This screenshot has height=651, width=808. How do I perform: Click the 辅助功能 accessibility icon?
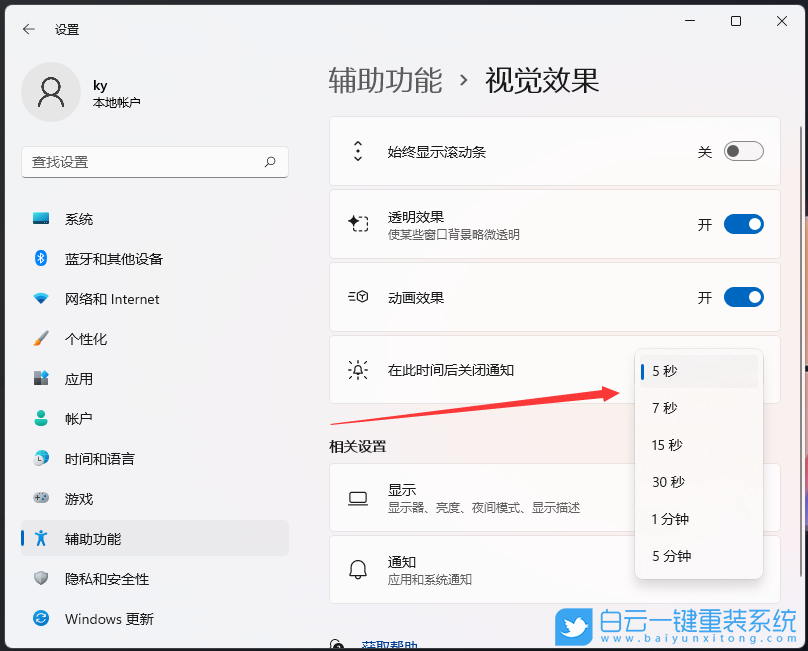[x=41, y=538]
